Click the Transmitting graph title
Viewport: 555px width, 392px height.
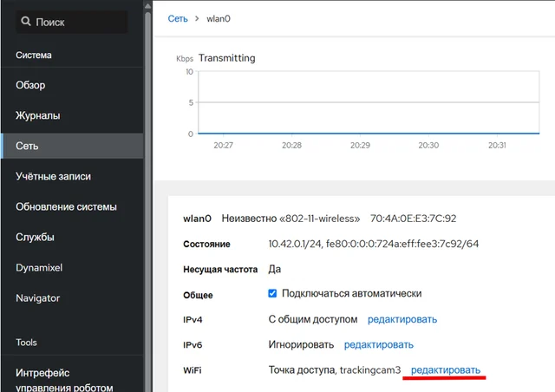[x=227, y=58]
